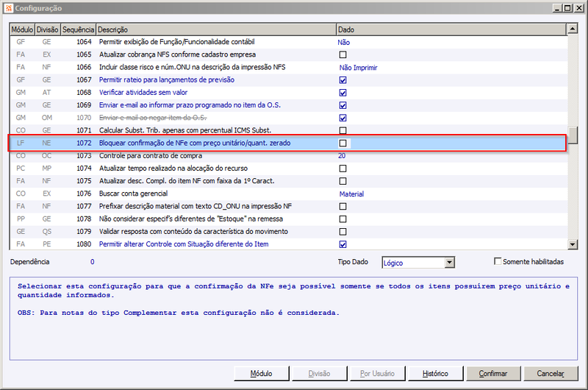588x390 pixels.
Task: Sort by Módulo column header
Action: (x=22, y=29)
